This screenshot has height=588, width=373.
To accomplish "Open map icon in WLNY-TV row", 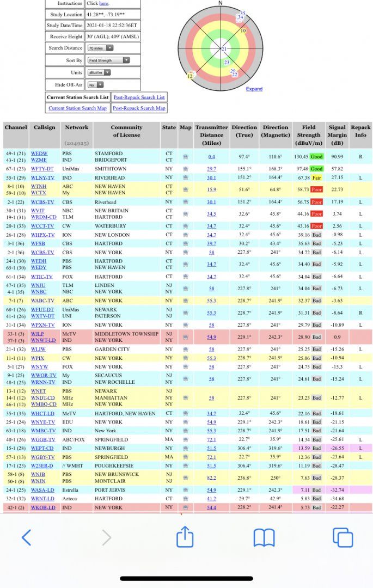I will (185, 177).
